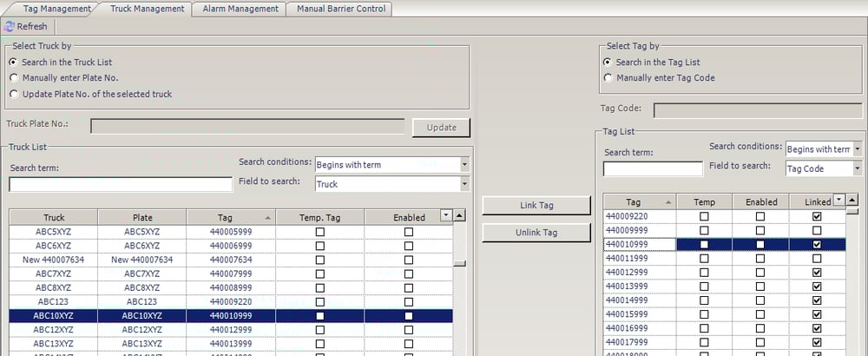Click Tag List scrollbar up arrow
868x356 pixels.
click(852, 200)
